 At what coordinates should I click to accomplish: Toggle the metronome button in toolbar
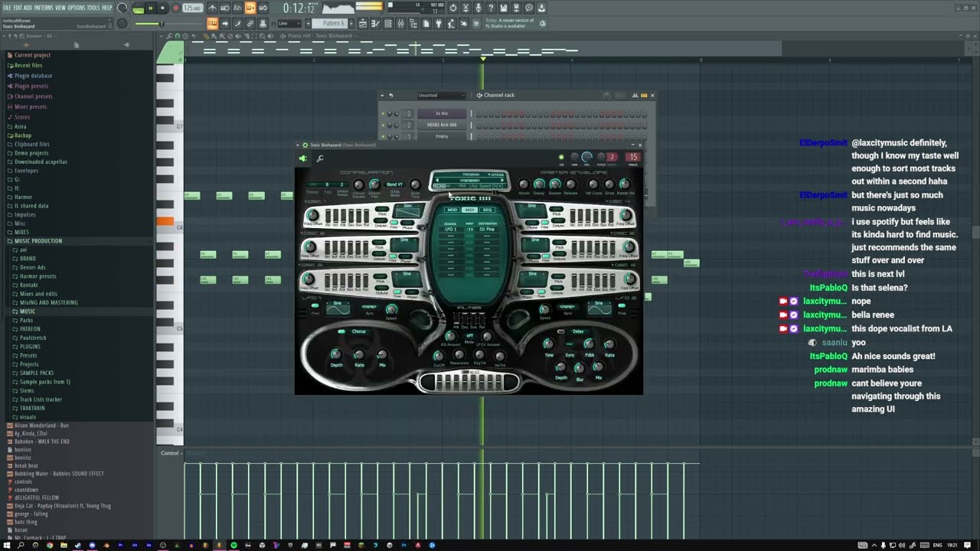point(213,8)
